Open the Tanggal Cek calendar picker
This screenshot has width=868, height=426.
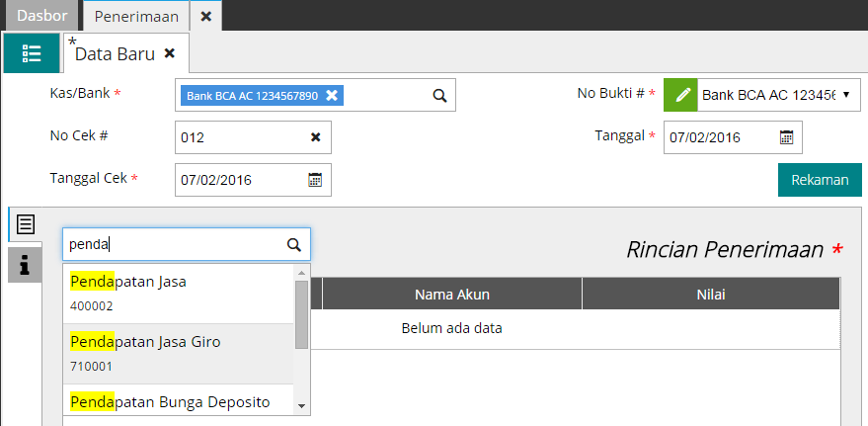(x=315, y=180)
